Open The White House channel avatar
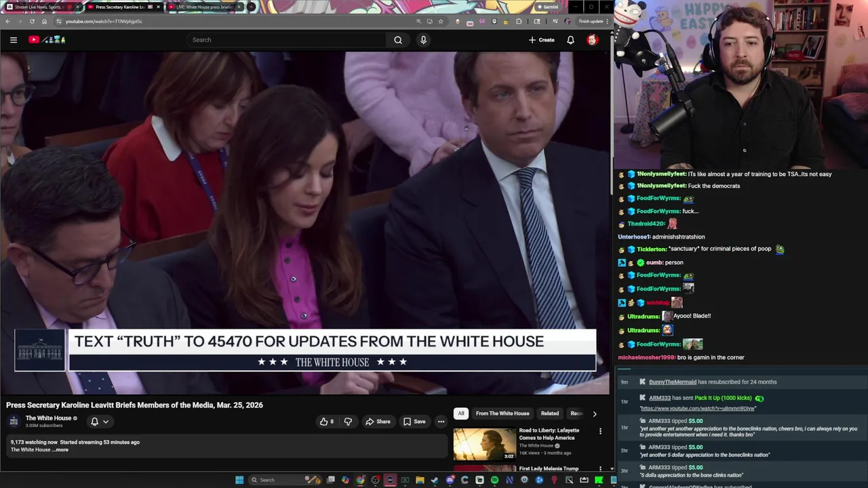Screen dimensions: 868x488 [14, 422]
